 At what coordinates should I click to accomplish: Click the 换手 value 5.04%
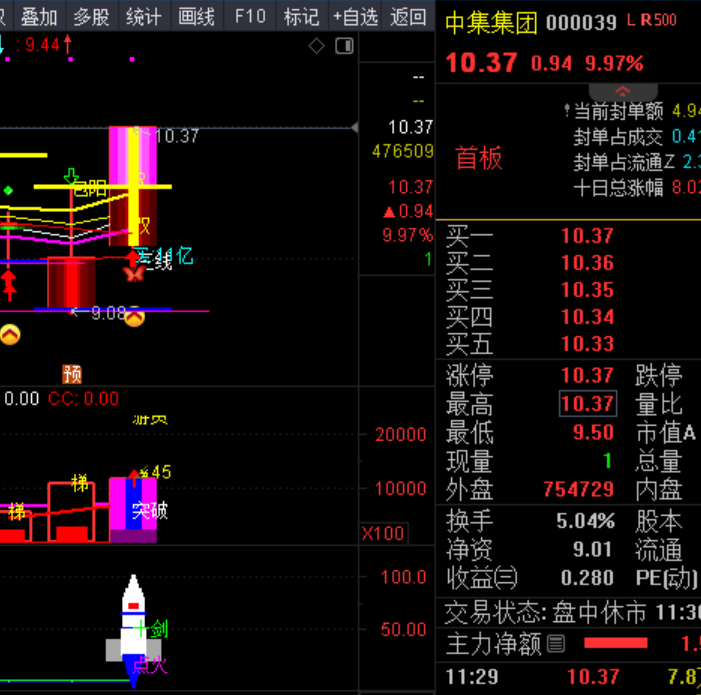click(x=586, y=521)
